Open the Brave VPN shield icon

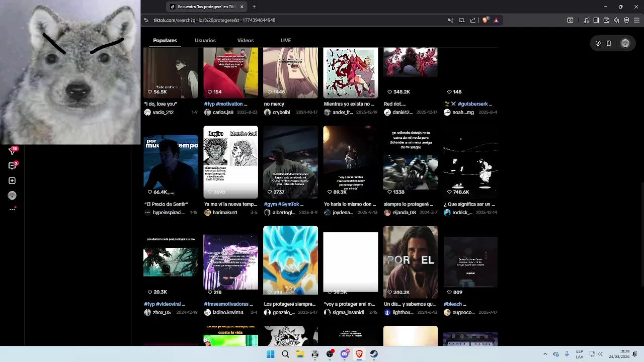(626, 20)
